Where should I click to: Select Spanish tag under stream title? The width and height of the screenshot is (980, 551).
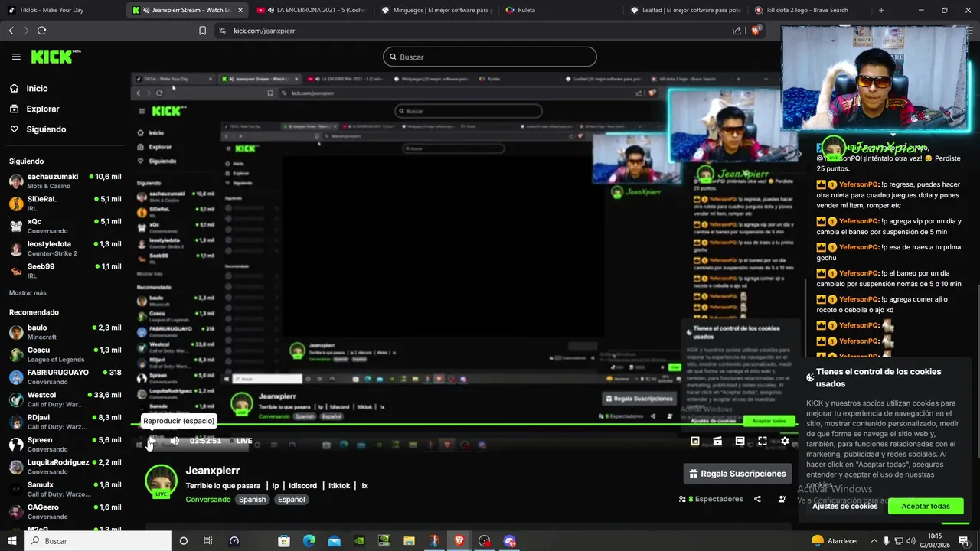[252, 500]
